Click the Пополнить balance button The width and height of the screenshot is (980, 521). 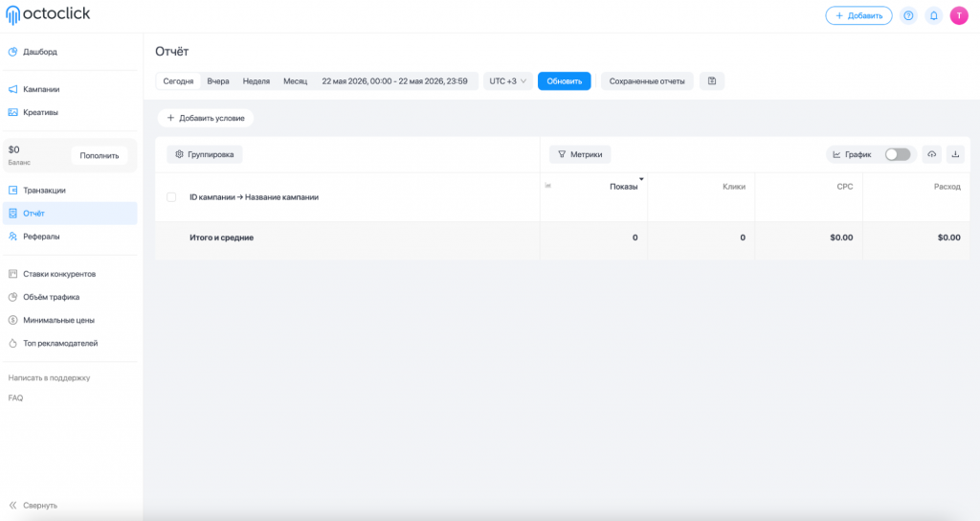(x=99, y=156)
